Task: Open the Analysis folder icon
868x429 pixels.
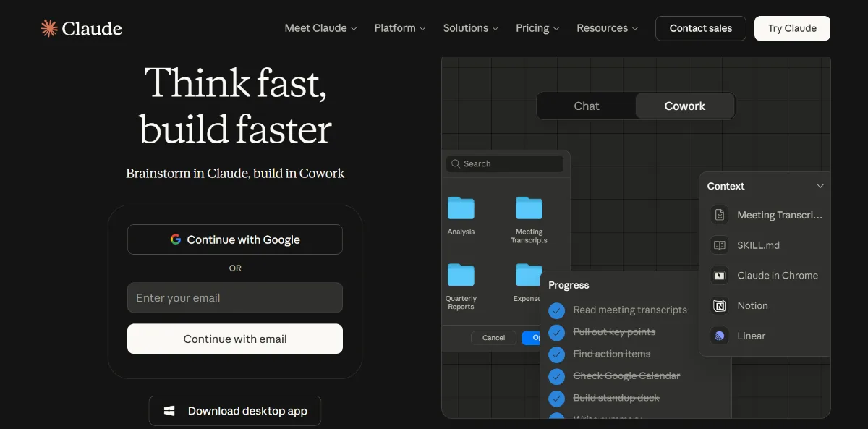Action: coord(461,208)
